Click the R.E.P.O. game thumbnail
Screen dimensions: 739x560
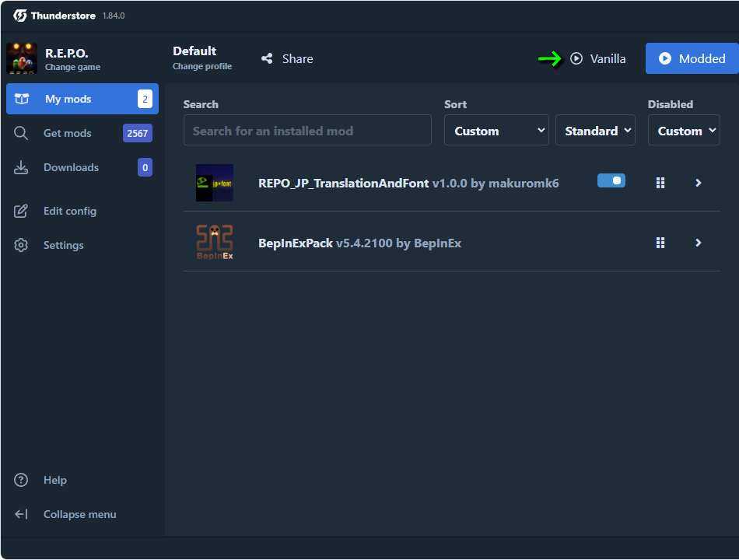pyautogui.click(x=22, y=58)
